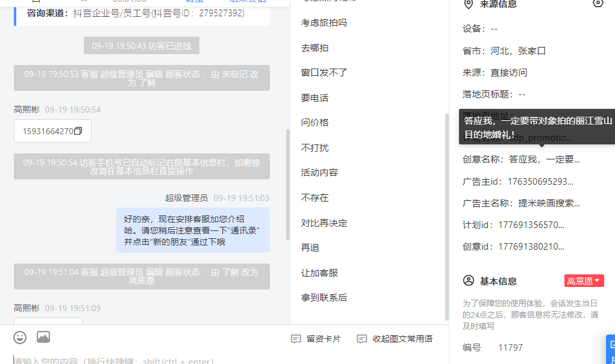This screenshot has height=364, width=615.
Task: Click the 计划id value
Action: tap(531, 225)
